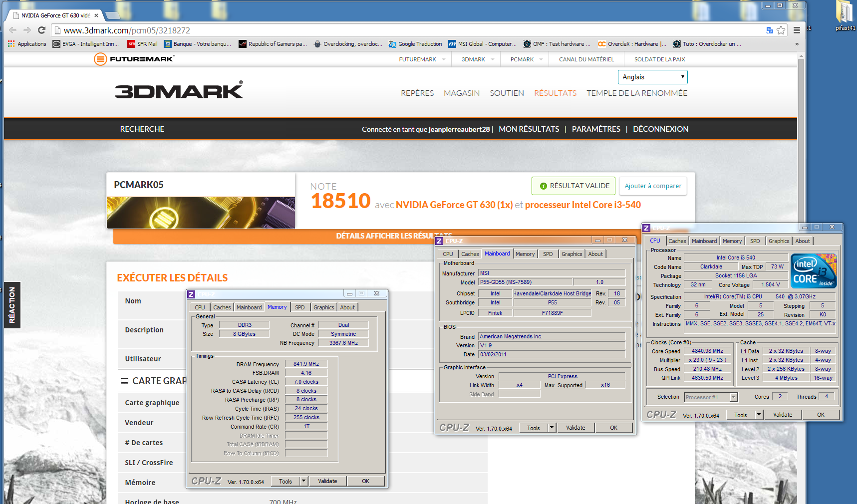The width and height of the screenshot is (857, 504).
Task: Reload the page with refresh icon
Action: click(x=41, y=30)
